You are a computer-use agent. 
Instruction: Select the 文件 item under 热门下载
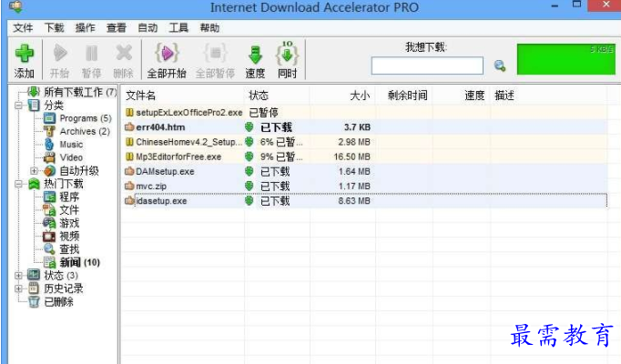click(x=69, y=209)
